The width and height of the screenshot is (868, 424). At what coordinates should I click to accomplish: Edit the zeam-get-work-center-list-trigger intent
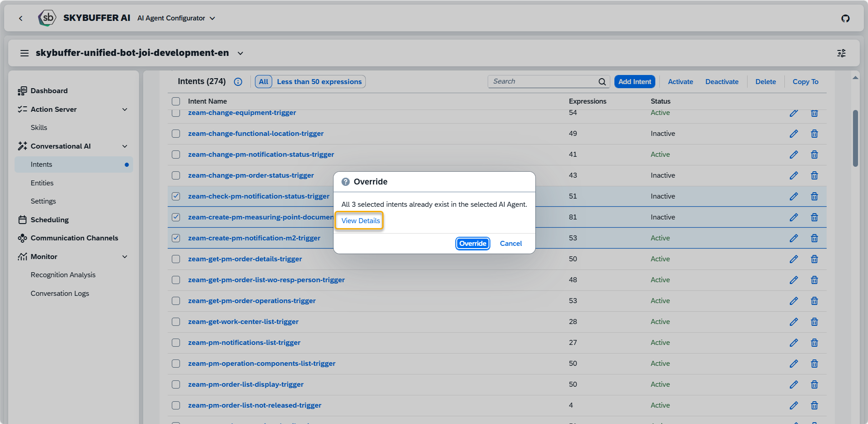pos(793,322)
